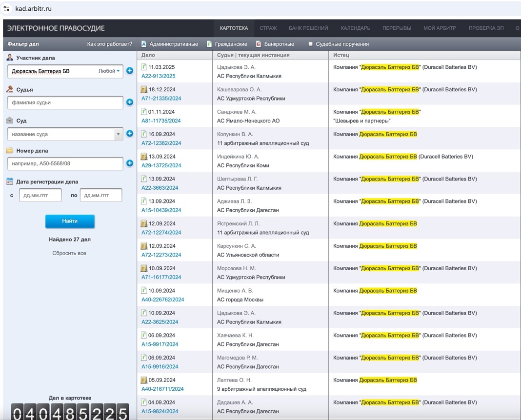The image size is (521, 420).
Task: Click document icon for case А22-913/2025
Action: 144,67
